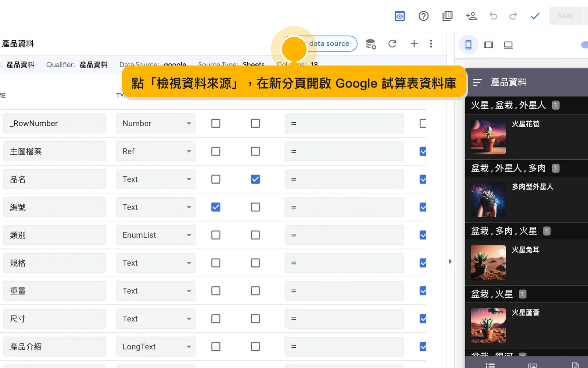Open the data table grid icon
This screenshot has height=368, width=588.
pyautogui.click(x=447, y=16)
